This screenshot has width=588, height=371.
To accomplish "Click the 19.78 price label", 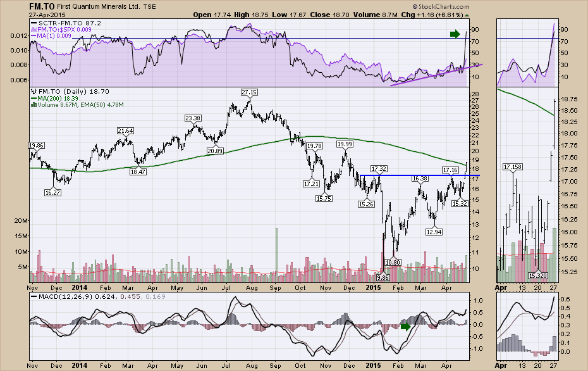I will (315, 146).
